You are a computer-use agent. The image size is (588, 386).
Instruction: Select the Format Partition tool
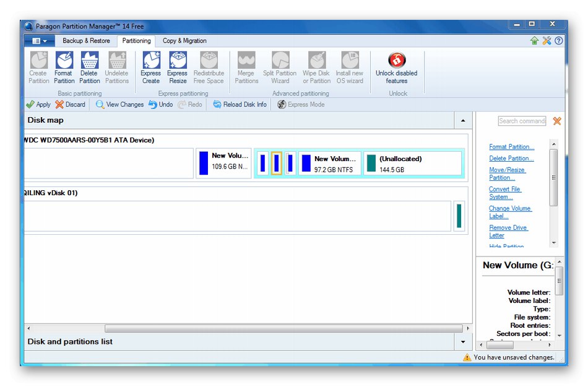(x=64, y=68)
